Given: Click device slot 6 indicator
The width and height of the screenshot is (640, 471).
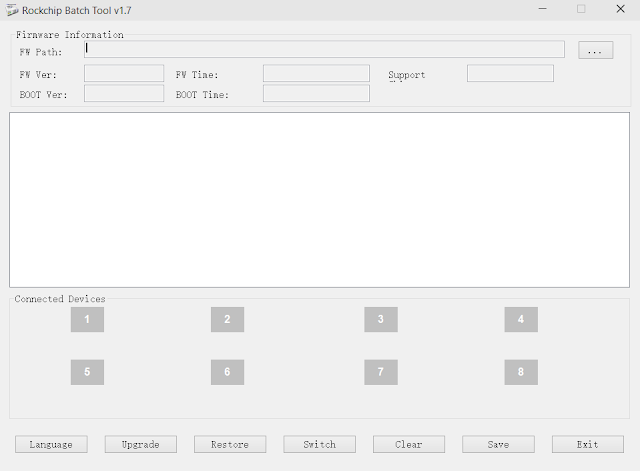Looking at the screenshot, I should pyautogui.click(x=227, y=372).
